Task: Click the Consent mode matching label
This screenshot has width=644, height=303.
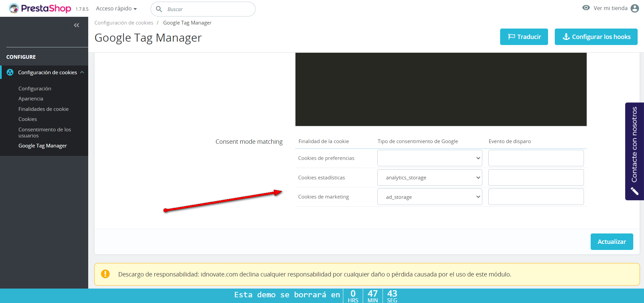Action: pyautogui.click(x=249, y=142)
